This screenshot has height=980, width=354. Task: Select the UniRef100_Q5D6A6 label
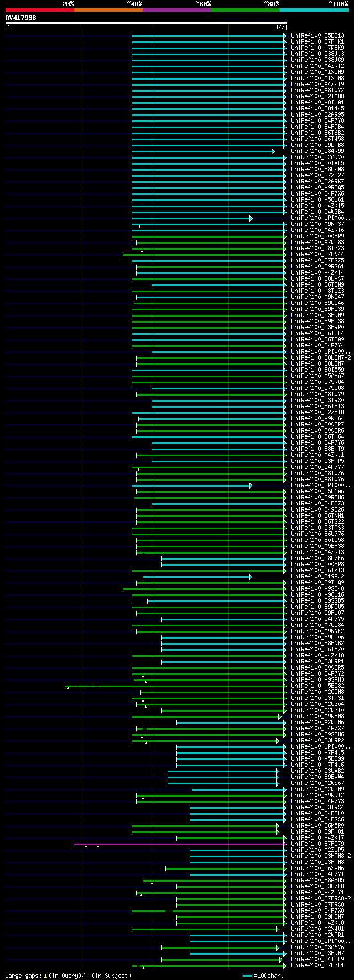(x=317, y=491)
